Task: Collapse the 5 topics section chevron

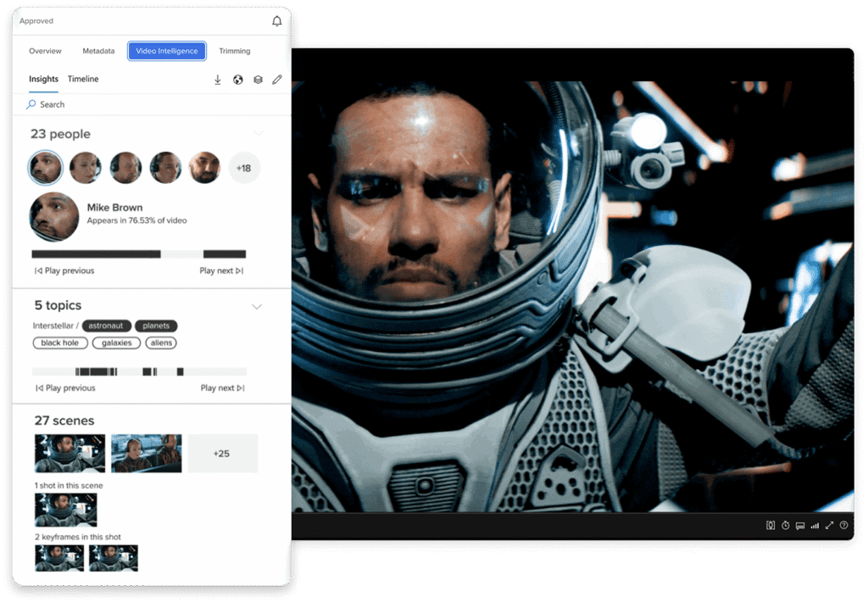Action: click(257, 306)
